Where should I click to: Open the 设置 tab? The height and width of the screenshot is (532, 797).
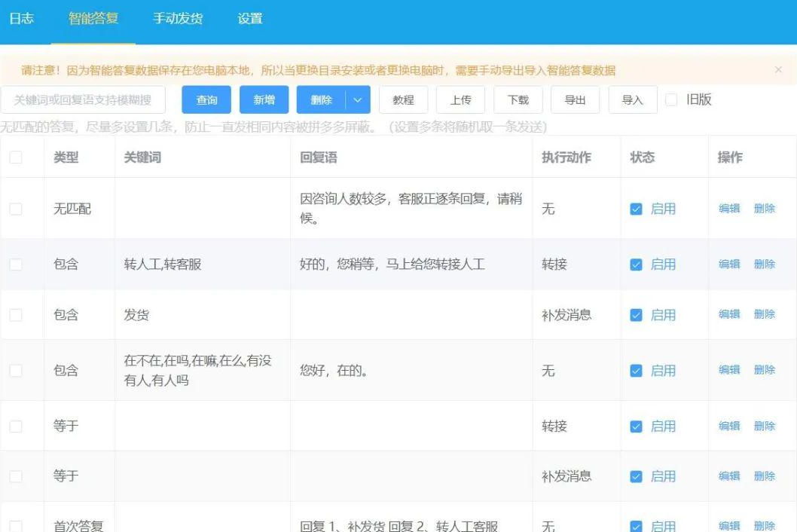tap(249, 18)
